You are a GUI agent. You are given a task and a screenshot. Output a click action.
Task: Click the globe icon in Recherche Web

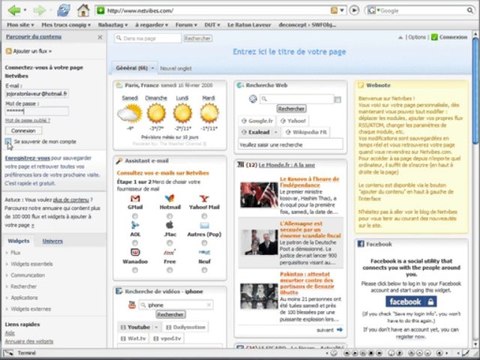click(253, 99)
